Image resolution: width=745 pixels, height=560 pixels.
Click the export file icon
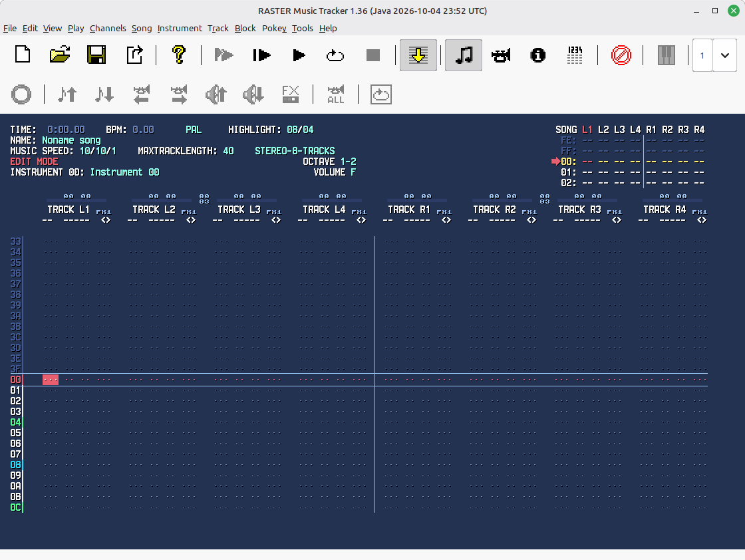click(134, 55)
